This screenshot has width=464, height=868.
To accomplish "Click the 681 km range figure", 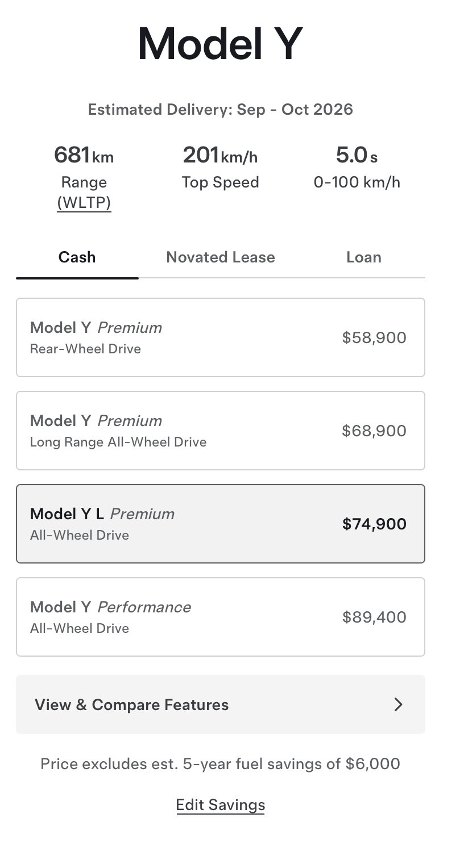I will (x=84, y=155).
